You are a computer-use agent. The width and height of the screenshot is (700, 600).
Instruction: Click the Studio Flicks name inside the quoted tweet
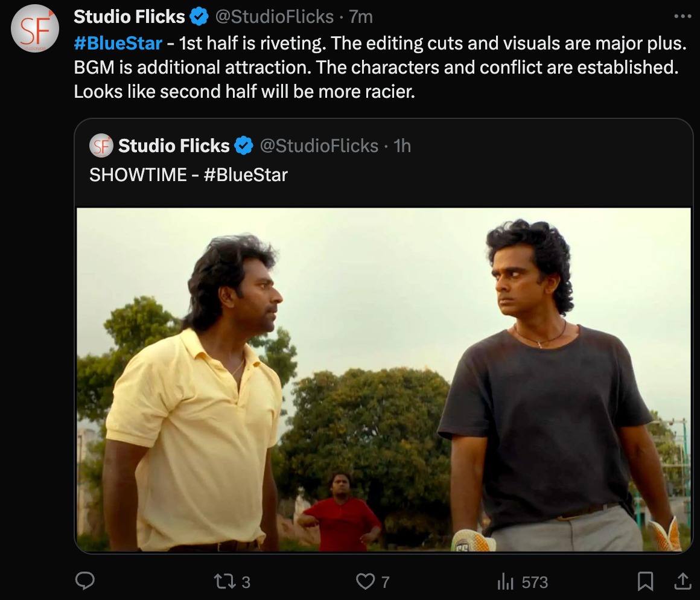pos(174,145)
